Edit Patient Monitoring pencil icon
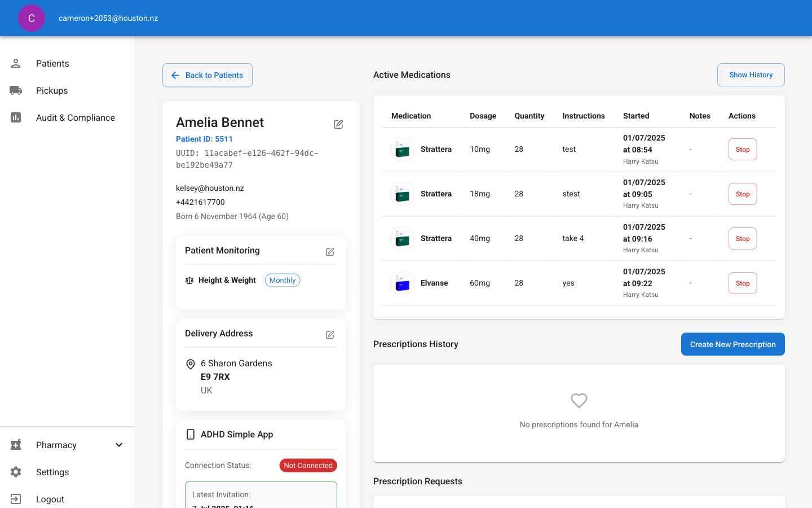812x508 pixels. [330, 252]
